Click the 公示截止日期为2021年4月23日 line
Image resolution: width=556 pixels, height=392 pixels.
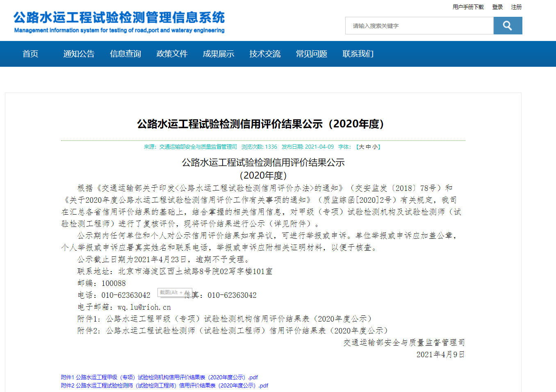click(x=163, y=259)
